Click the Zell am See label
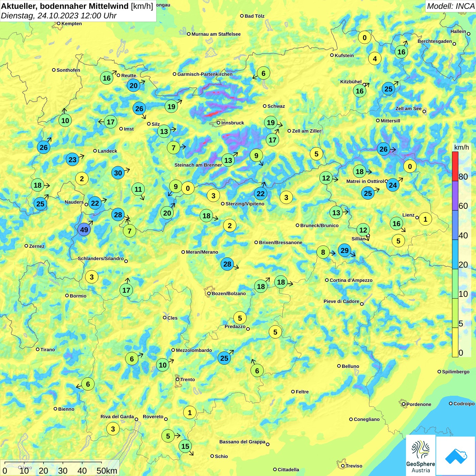This screenshot has height=476, width=476. coord(408,108)
